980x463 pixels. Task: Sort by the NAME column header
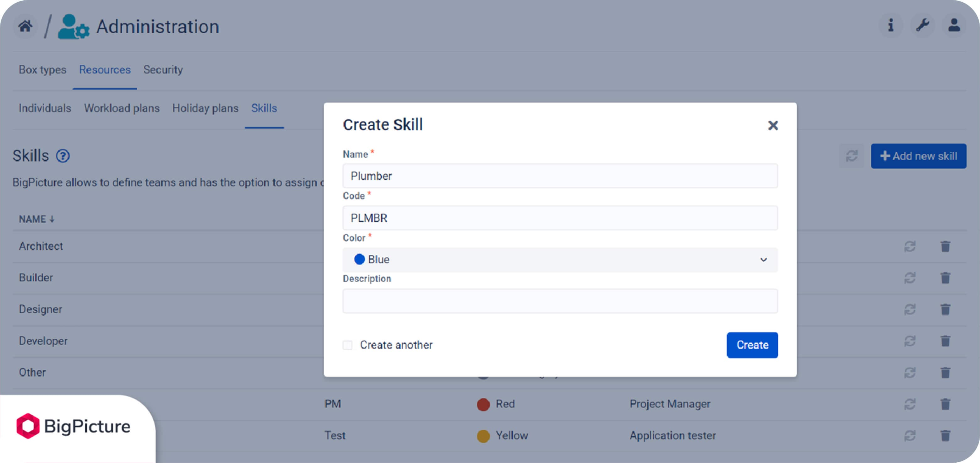coord(36,219)
